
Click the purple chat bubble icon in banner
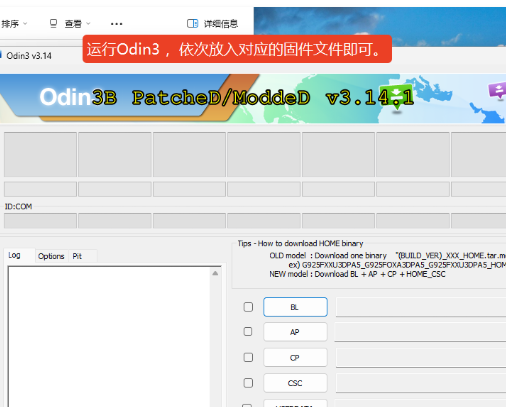coord(499,90)
